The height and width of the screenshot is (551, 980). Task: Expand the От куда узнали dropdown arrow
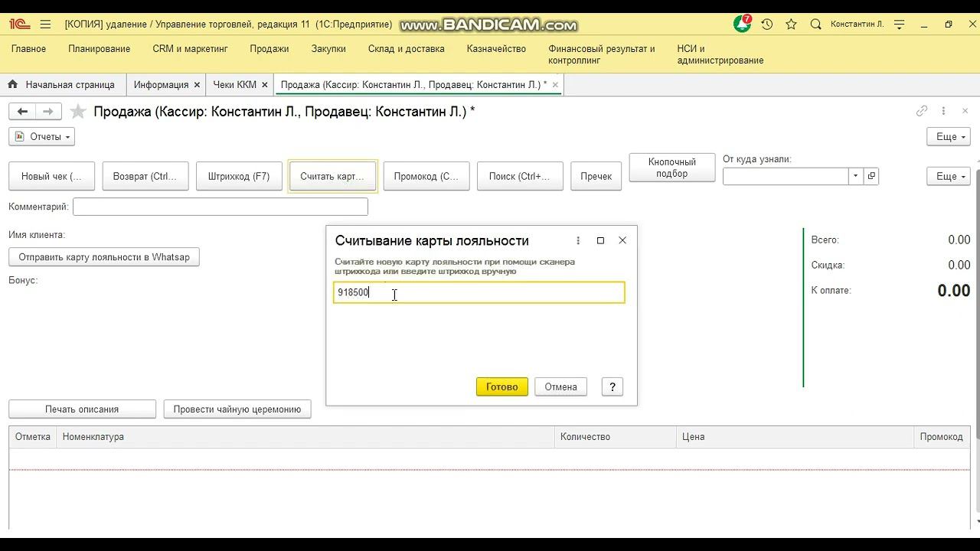(x=855, y=176)
